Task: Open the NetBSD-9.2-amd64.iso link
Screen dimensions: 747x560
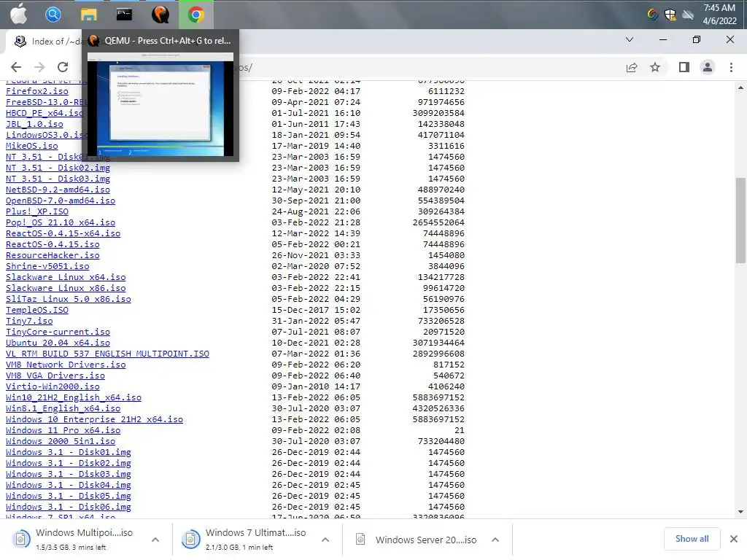Action: pyautogui.click(x=58, y=190)
